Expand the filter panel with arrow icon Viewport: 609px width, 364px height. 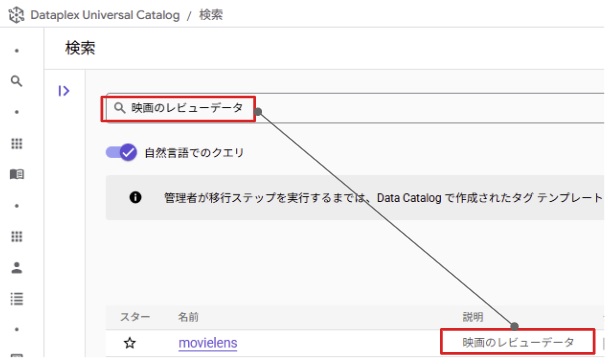(64, 91)
